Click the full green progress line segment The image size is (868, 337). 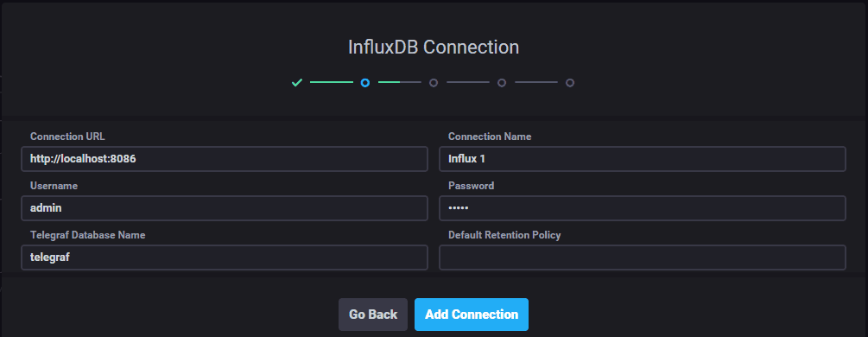(331, 83)
